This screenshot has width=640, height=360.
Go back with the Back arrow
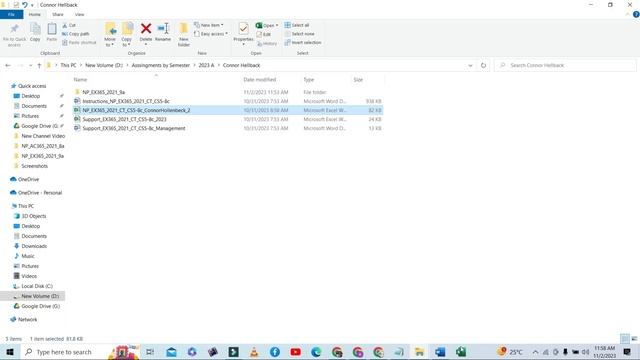tap(8, 65)
